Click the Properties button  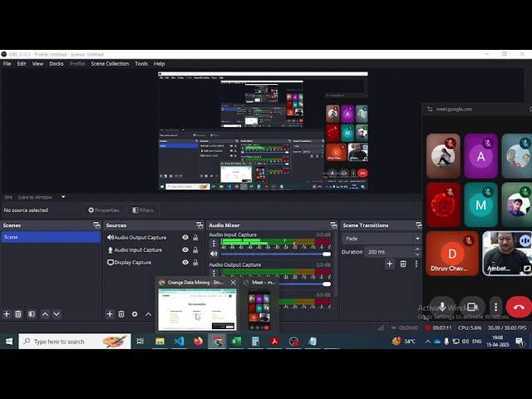coord(104,210)
